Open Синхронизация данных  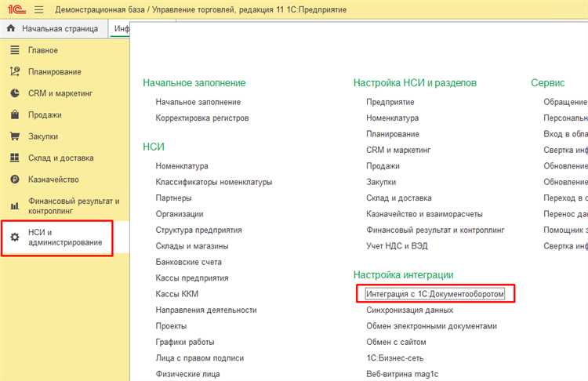(409, 310)
